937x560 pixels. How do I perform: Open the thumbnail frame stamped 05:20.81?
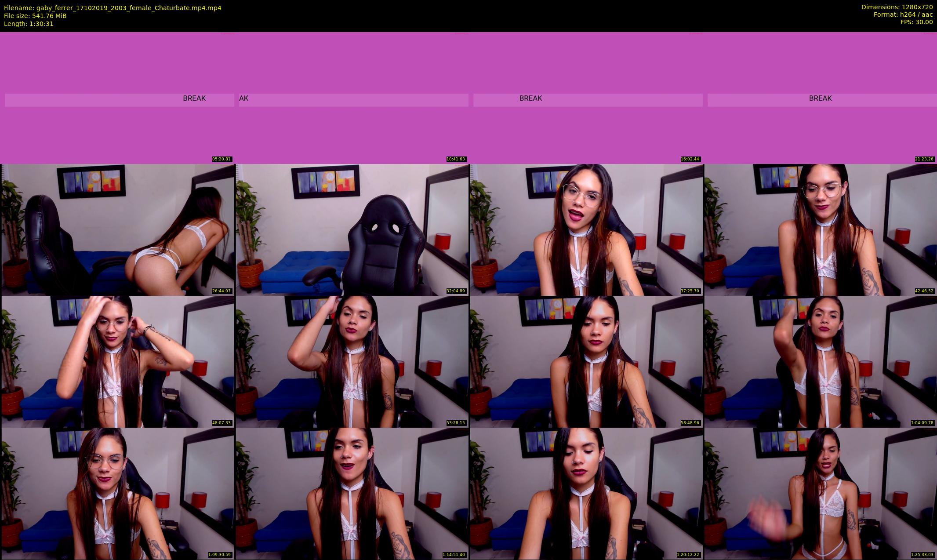click(x=118, y=98)
